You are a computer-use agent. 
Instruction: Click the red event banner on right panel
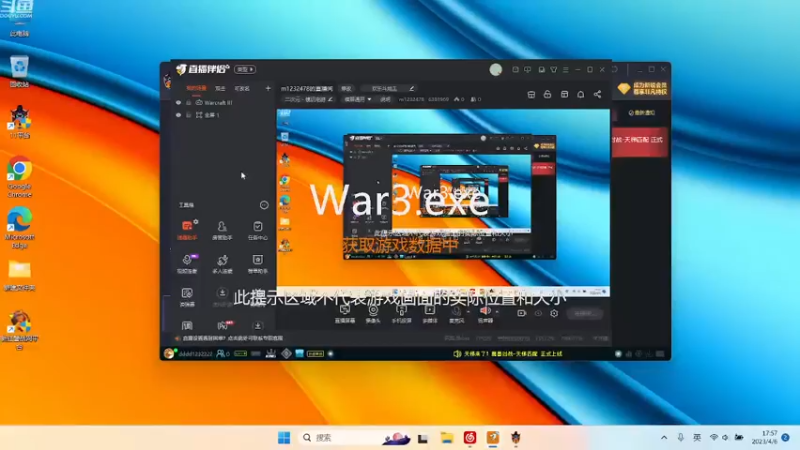[x=640, y=140]
